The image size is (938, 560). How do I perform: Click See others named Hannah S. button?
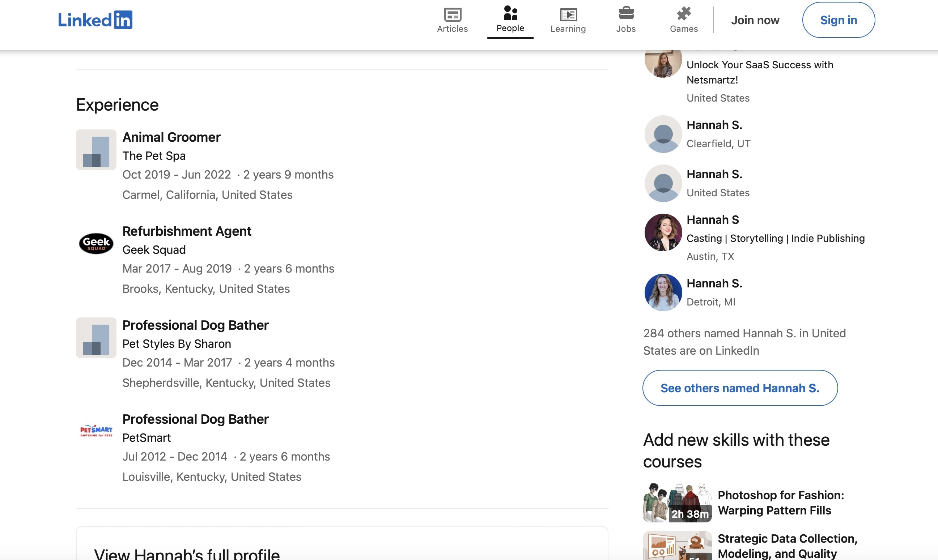pyautogui.click(x=740, y=388)
